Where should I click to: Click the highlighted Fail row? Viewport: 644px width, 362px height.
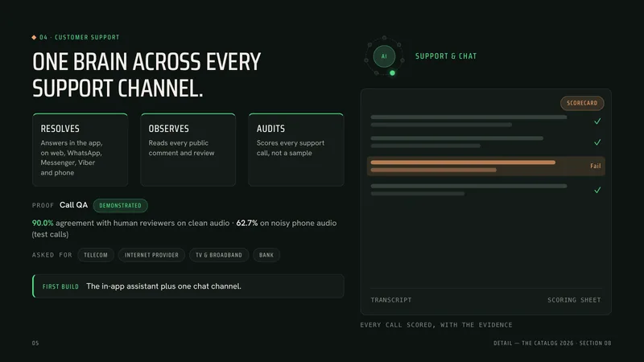point(486,166)
